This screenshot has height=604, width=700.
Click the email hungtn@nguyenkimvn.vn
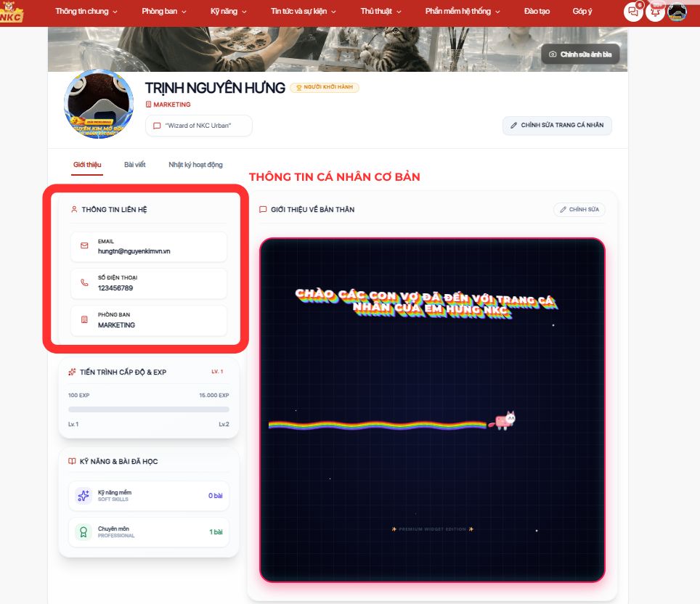(x=134, y=251)
